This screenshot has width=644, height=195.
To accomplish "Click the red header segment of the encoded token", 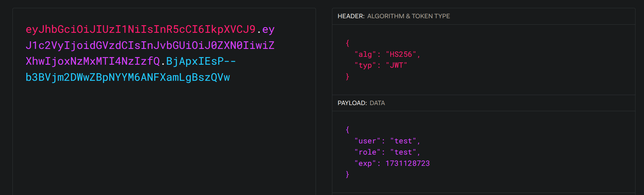I will coord(141,29).
